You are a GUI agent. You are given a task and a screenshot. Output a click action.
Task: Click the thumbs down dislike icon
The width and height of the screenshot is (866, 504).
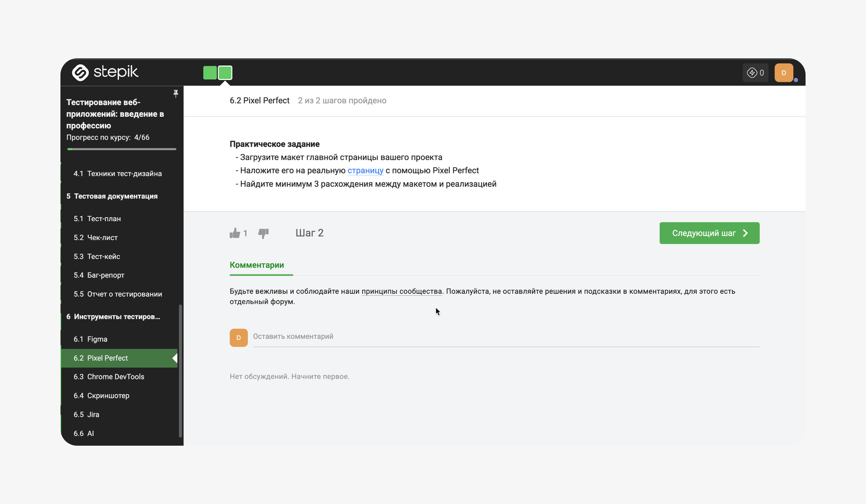point(264,233)
